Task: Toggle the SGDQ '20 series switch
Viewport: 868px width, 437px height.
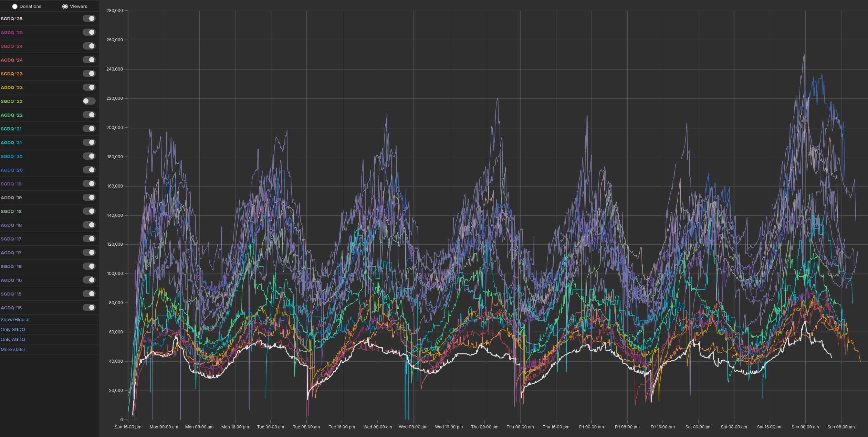Action: click(x=89, y=156)
